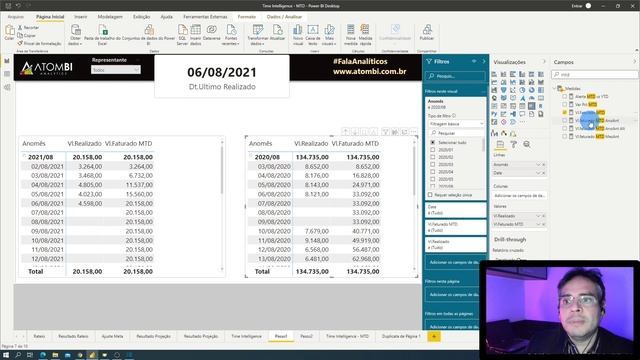Check the 2020/04 filter value
Viewport: 640px width, 360px height.
pyautogui.click(x=433, y=172)
